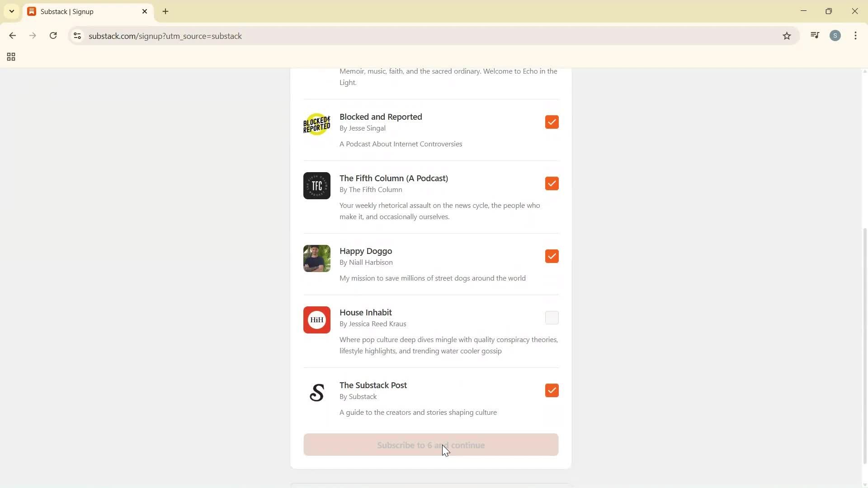The image size is (868, 488).
Task: Go back to the previous page
Action: [12, 36]
